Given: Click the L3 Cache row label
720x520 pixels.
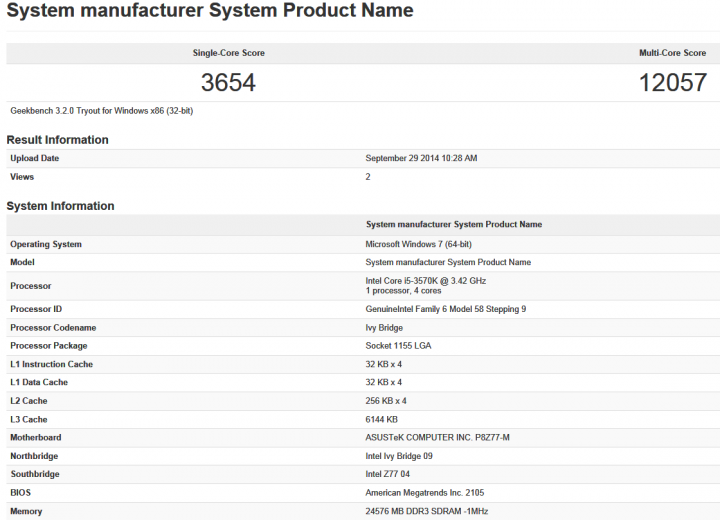Looking at the screenshot, I should [32, 420].
